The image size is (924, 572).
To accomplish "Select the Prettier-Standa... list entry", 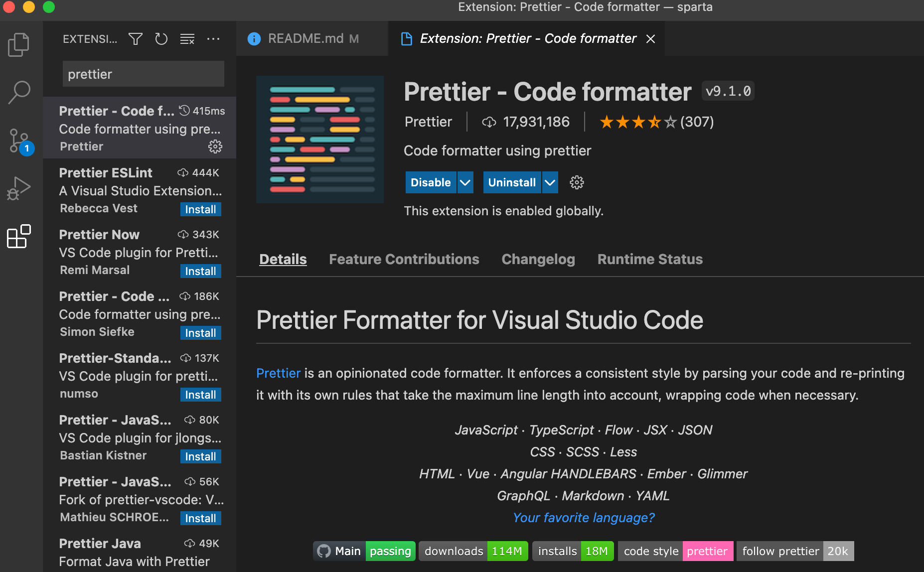I will click(x=140, y=376).
